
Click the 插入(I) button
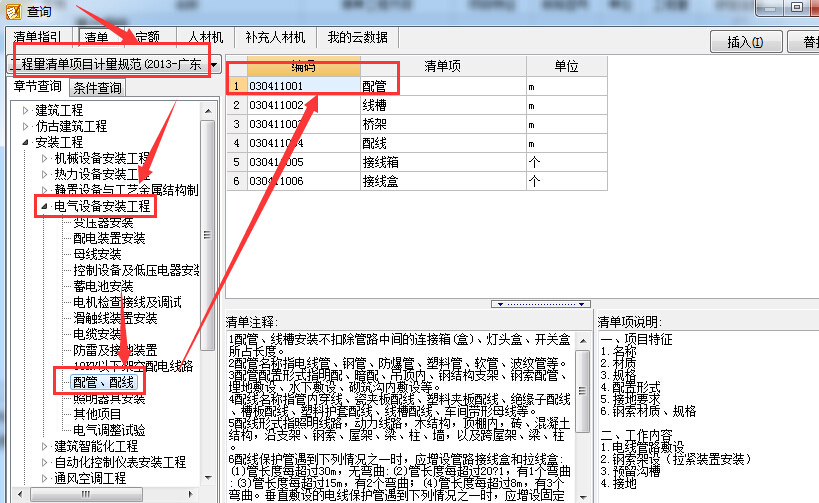[745, 42]
